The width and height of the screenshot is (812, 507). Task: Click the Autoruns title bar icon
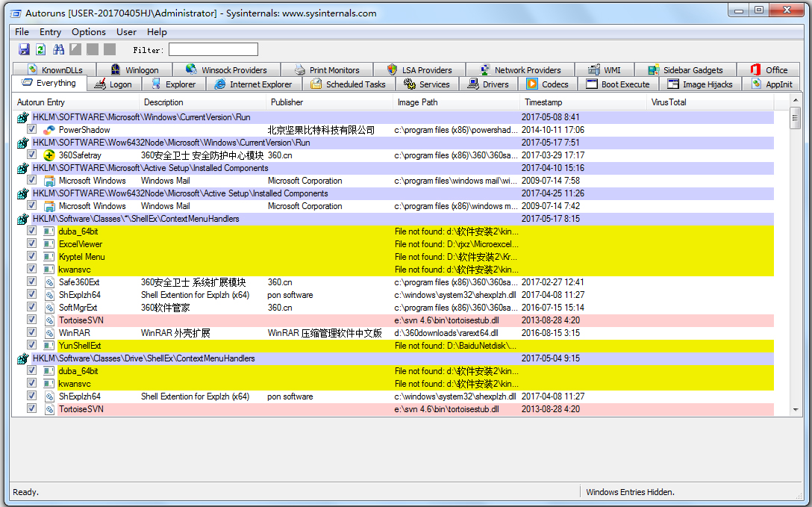[x=16, y=13]
